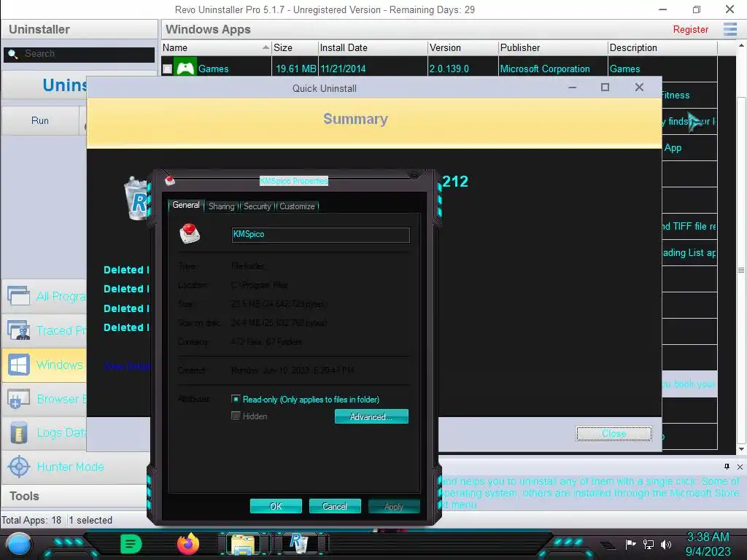Click the Close button in Quick Uninstall
The image size is (747, 560).
point(614,434)
